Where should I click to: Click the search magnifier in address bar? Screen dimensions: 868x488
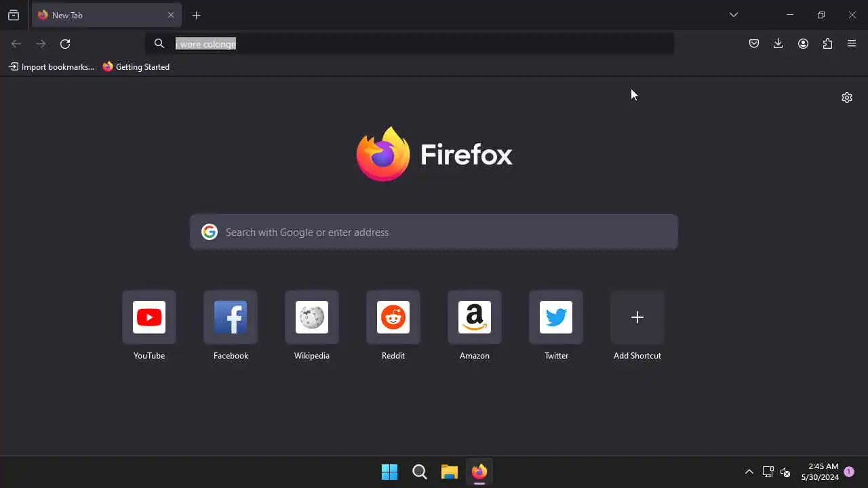click(x=159, y=43)
